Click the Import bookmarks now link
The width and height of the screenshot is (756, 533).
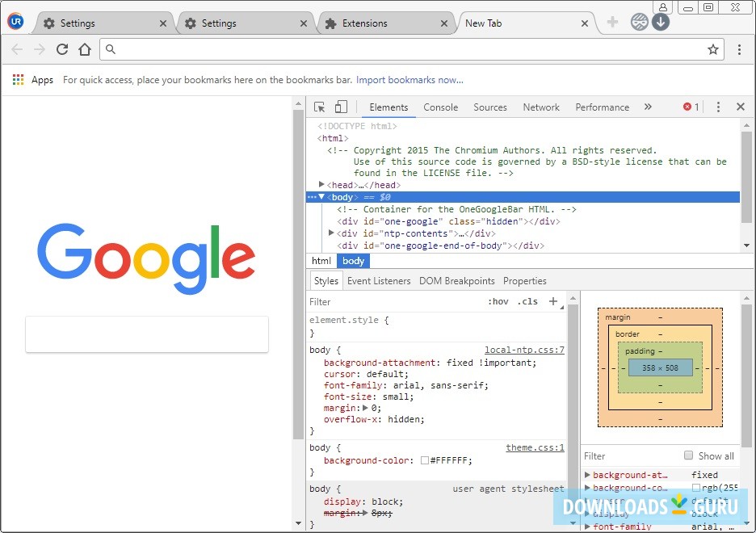click(409, 80)
